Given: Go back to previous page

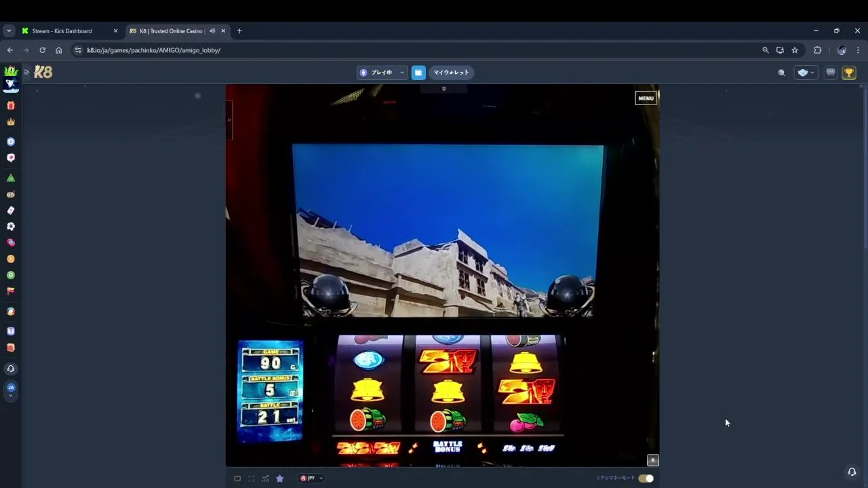Looking at the screenshot, I should [9, 50].
